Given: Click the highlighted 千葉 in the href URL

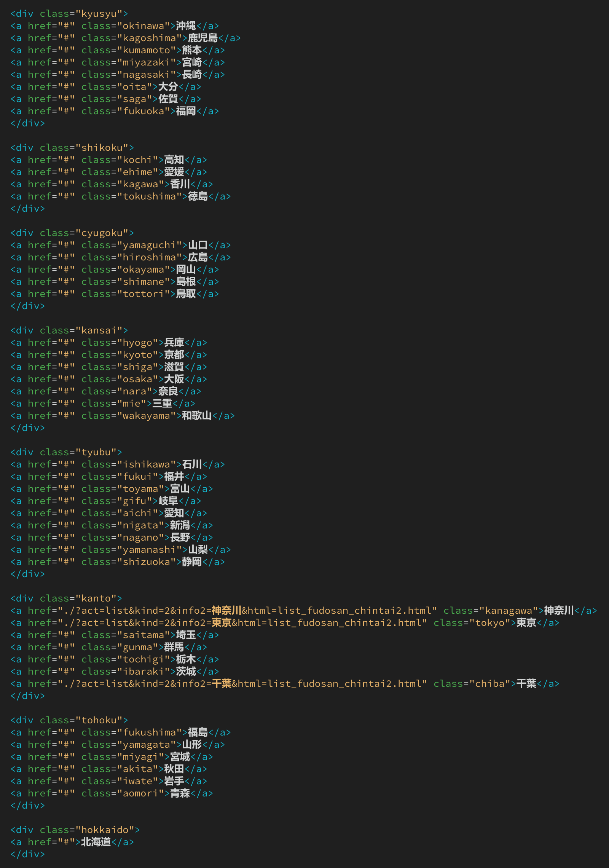Looking at the screenshot, I should [222, 684].
